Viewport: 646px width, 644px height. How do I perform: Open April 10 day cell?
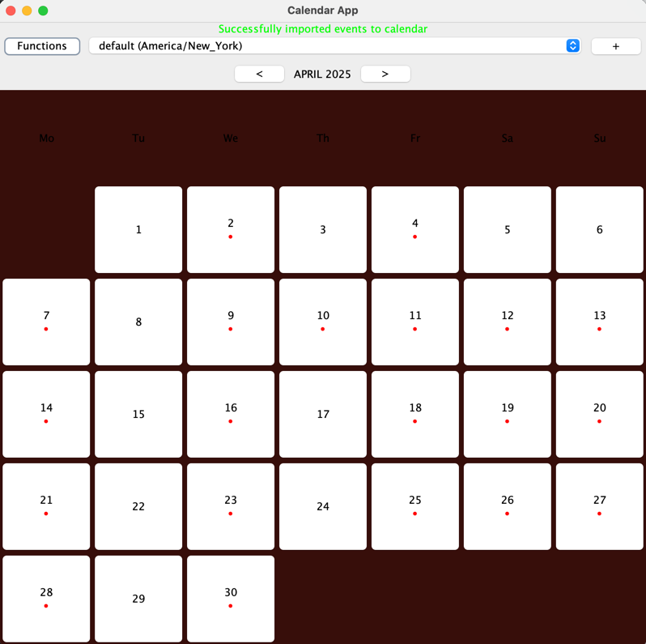323,322
